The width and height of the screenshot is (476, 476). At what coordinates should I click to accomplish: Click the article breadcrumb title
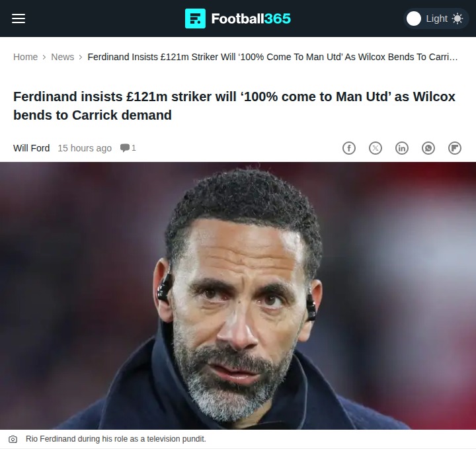tap(272, 57)
